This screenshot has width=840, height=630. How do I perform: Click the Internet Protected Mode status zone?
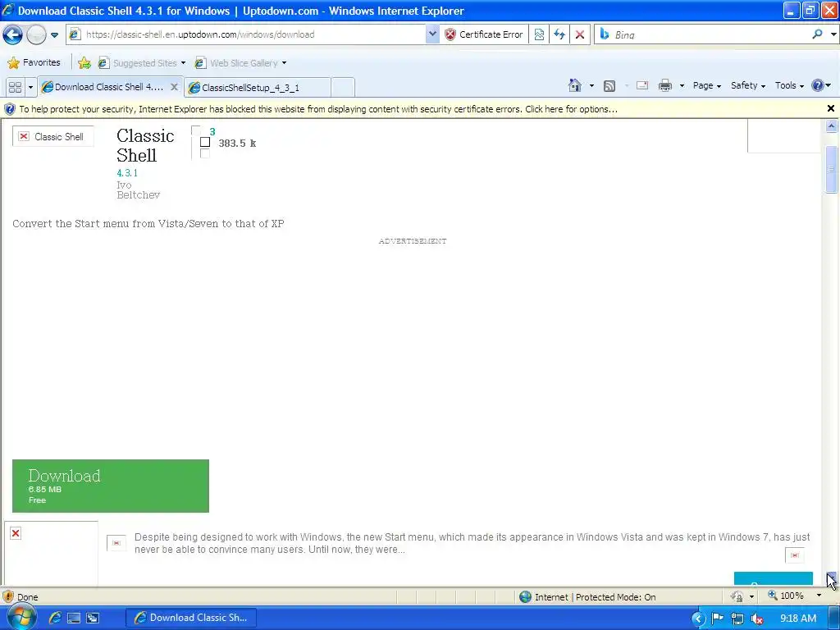[x=588, y=597]
